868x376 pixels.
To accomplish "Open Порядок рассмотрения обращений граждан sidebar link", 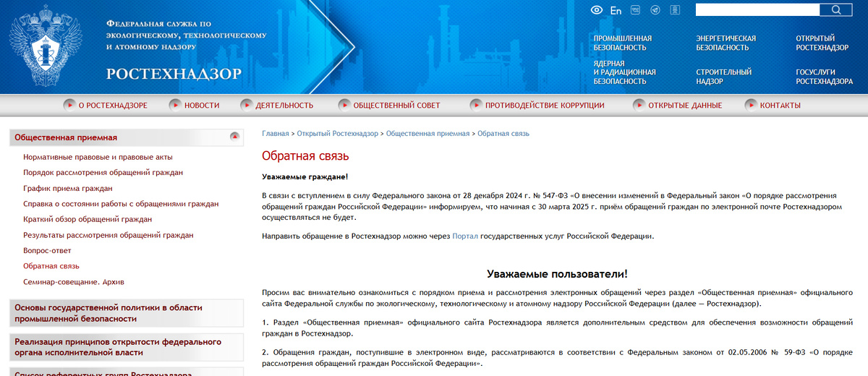I will [103, 172].
